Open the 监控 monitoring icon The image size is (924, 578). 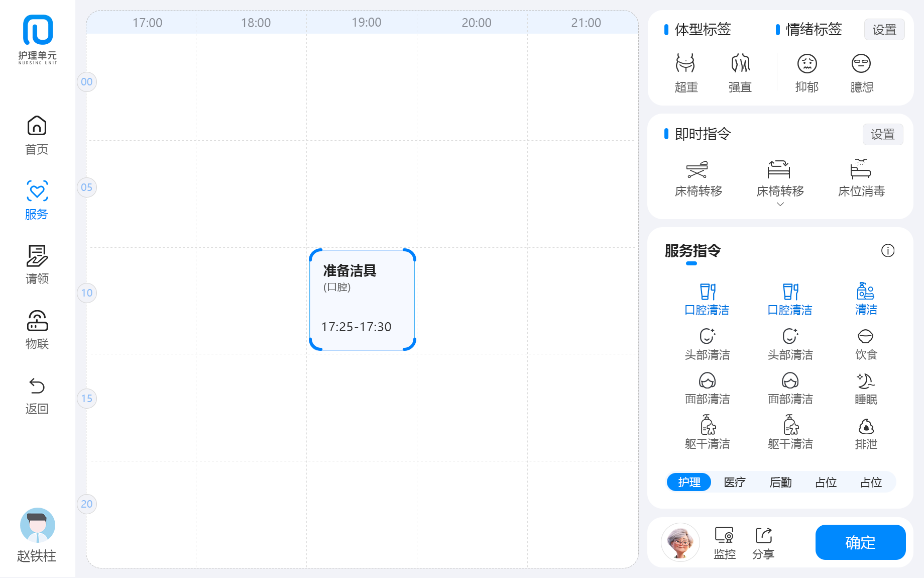tap(724, 536)
